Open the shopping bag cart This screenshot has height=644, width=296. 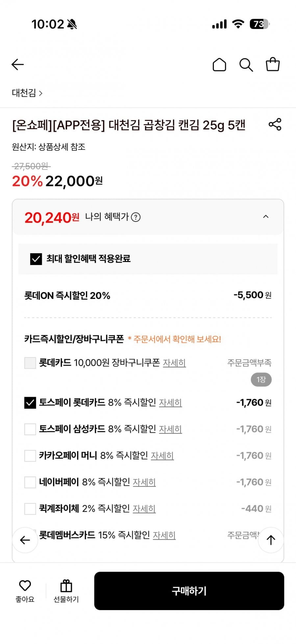point(273,65)
